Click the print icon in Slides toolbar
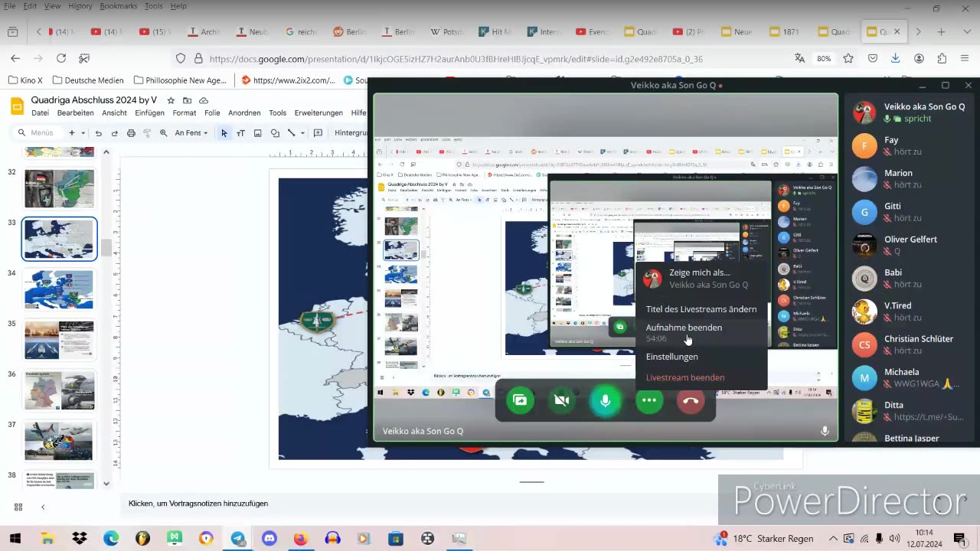 [131, 133]
